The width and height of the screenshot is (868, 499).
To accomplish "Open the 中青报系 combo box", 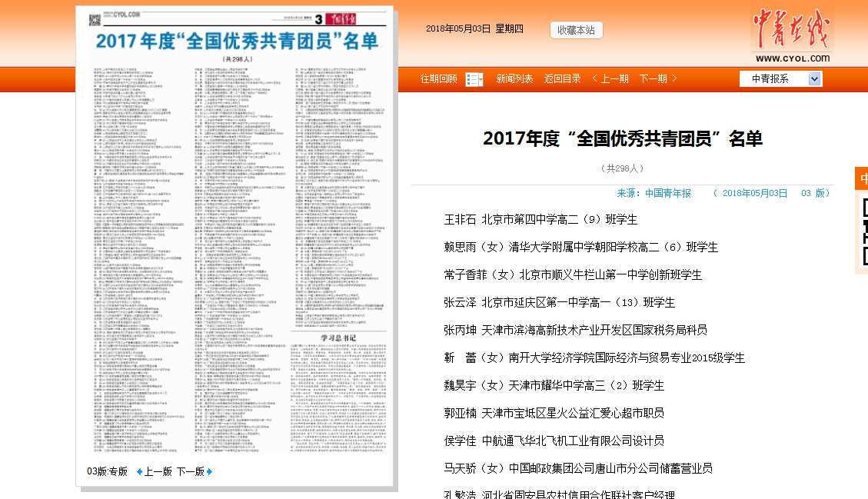I will pos(773,78).
